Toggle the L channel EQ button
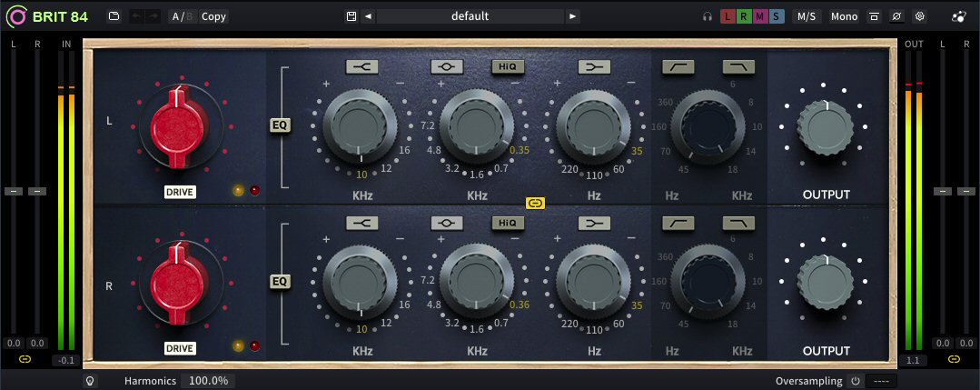The image size is (980, 390). (x=281, y=125)
